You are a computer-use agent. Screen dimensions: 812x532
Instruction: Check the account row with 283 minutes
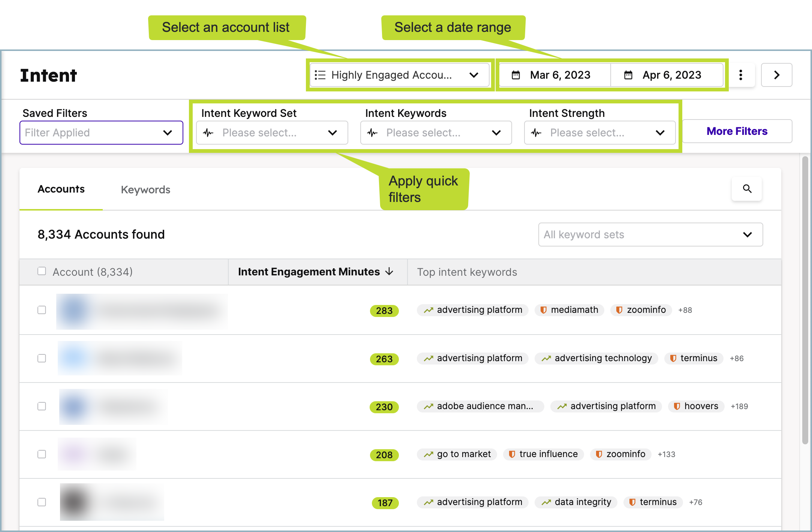[42, 310]
